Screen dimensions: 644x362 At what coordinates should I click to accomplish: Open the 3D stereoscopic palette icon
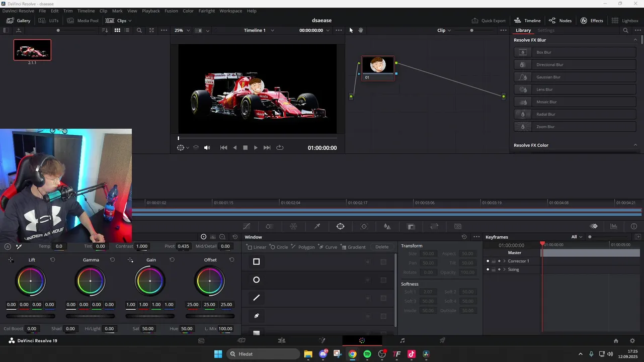tap(458, 226)
